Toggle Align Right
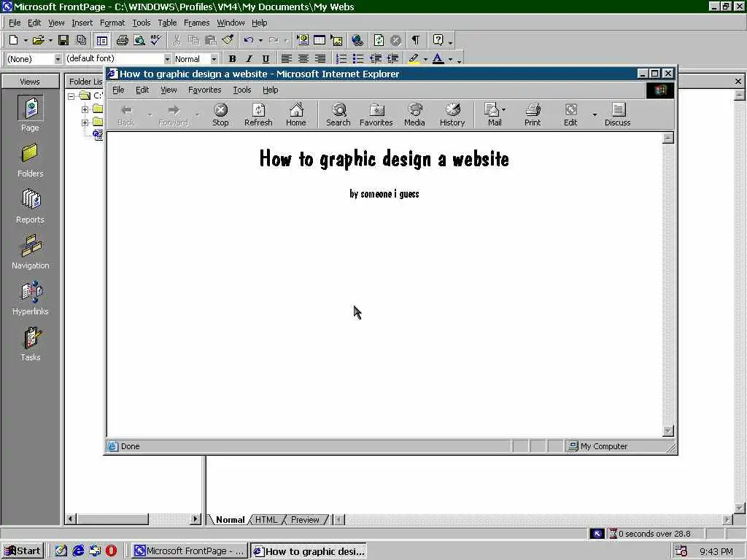 [x=320, y=58]
